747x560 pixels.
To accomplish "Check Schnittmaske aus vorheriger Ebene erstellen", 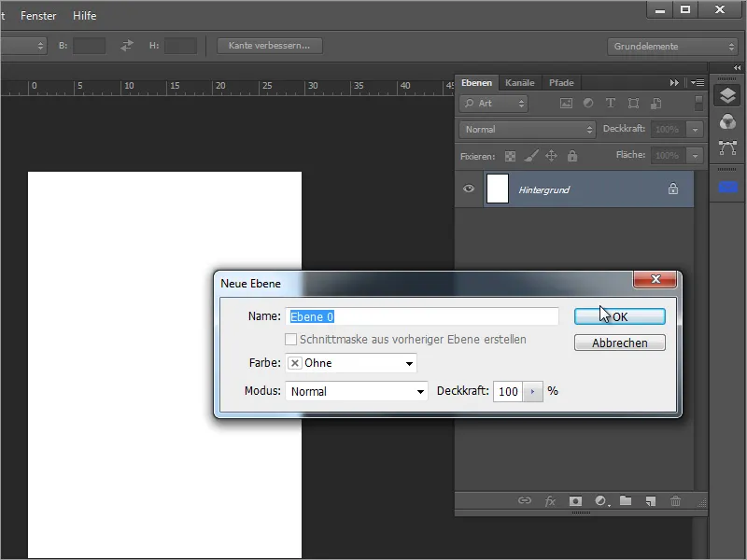I will click(x=290, y=340).
